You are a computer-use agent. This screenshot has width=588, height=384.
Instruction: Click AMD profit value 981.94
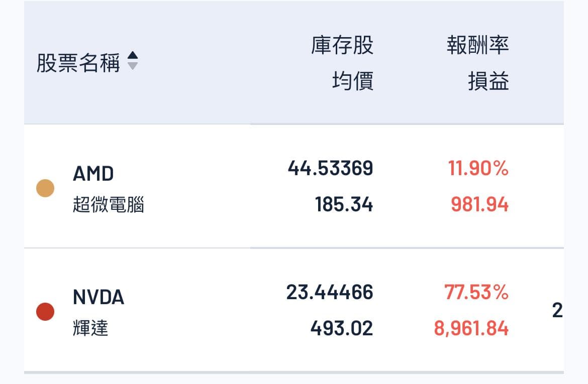tap(479, 205)
